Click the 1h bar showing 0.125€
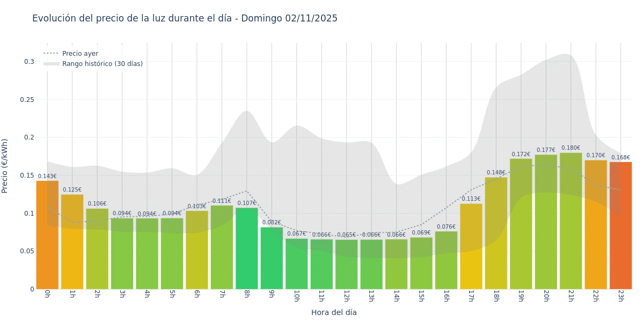Image resolution: width=644 pixels, height=322 pixels. (x=72, y=241)
